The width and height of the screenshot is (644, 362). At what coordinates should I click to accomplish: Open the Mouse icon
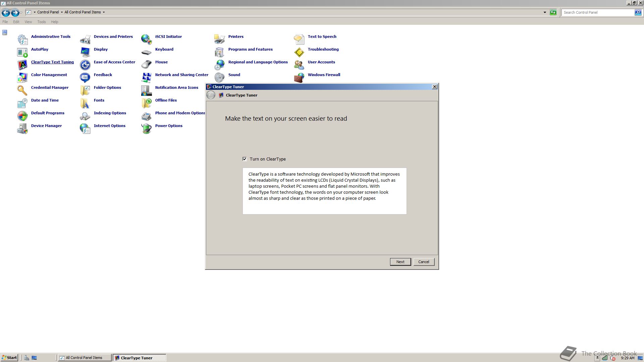tap(147, 65)
